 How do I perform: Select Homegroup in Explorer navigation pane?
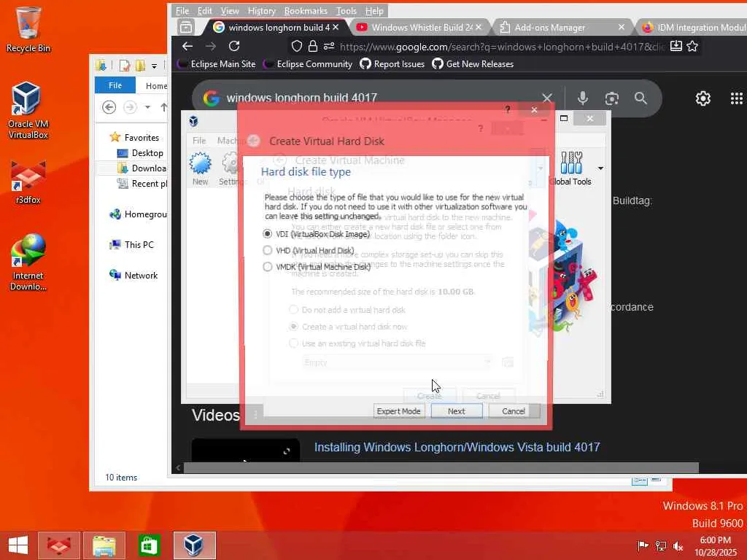coord(138,214)
